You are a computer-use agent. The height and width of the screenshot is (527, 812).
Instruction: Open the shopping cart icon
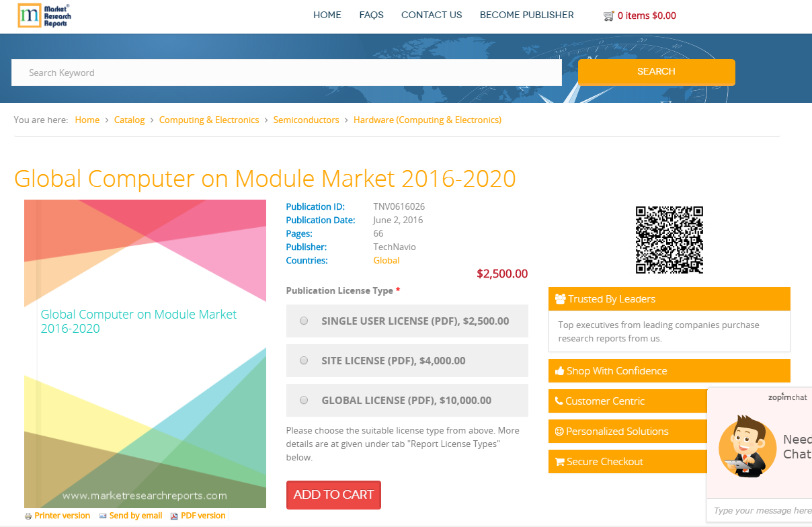(609, 15)
